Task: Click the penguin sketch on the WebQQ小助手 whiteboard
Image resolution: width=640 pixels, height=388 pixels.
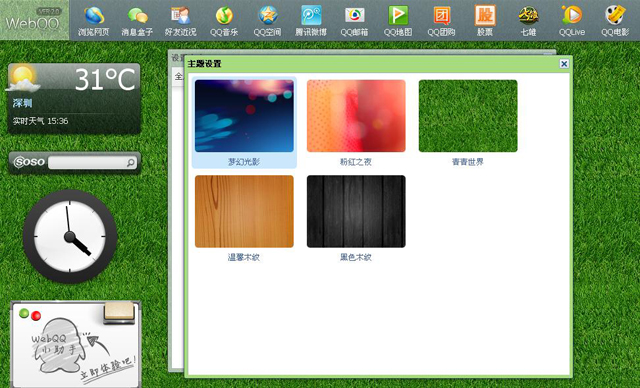Action: pos(59,346)
